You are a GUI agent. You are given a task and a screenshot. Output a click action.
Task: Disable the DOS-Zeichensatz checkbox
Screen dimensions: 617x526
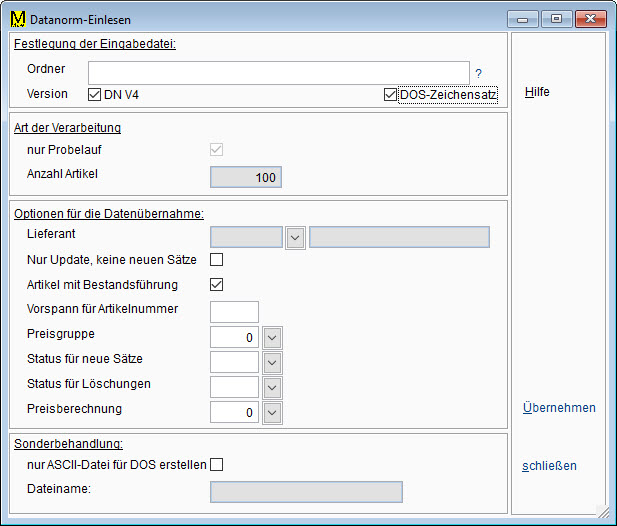coord(390,95)
